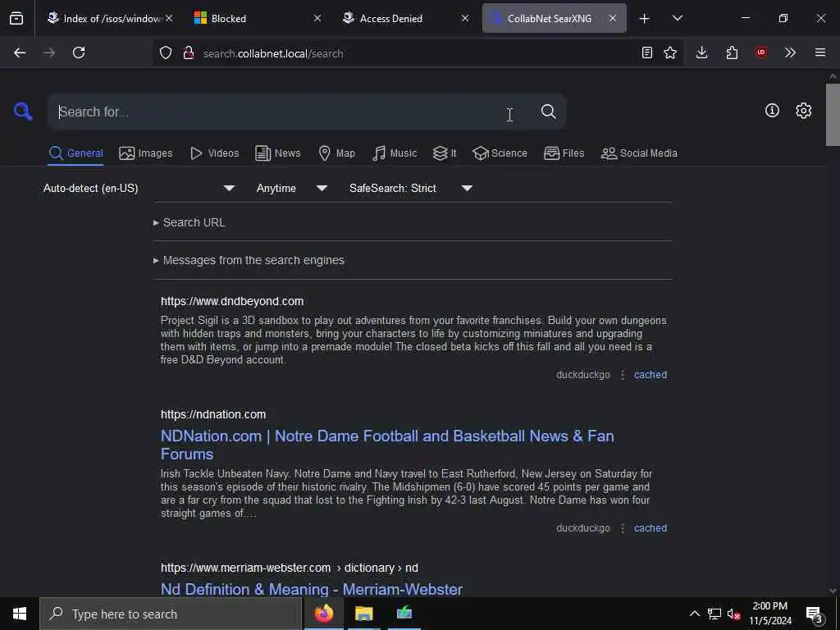The height and width of the screenshot is (630, 840).
Task: Select the Science search category
Action: (x=500, y=153)
